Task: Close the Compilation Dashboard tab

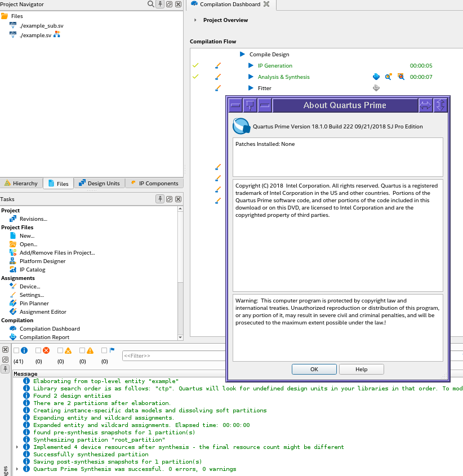Action: 266,4
